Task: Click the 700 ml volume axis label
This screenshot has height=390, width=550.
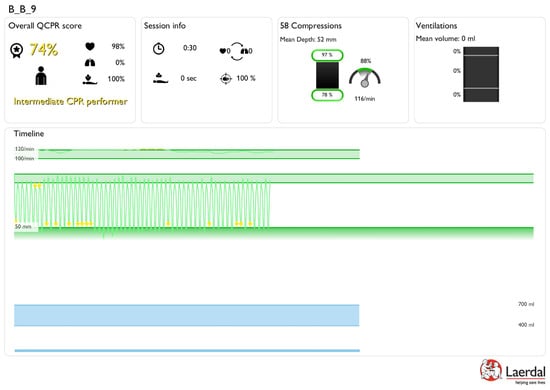Action: click(526, 304)
